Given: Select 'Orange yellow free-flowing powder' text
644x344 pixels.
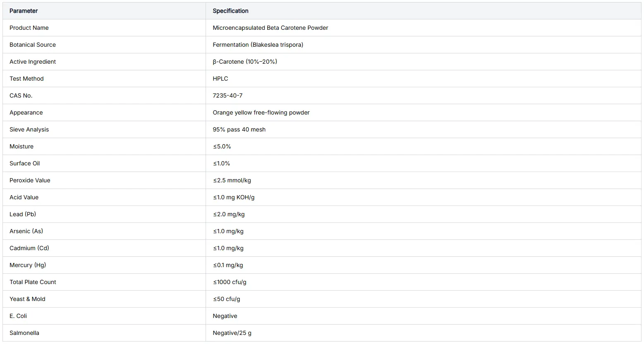Looking at the screenshot, I should click(261, 112).
